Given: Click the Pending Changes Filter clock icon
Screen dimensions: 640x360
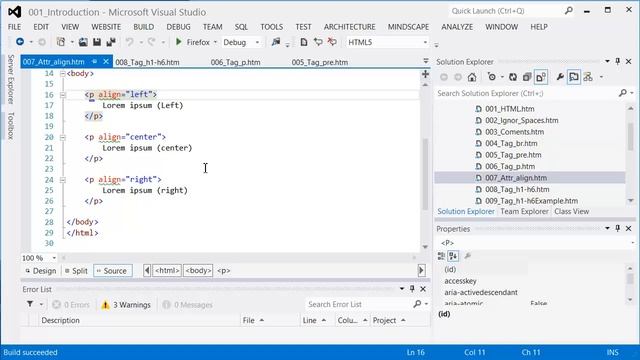Looking at the screenshot, I should pos(491,77).
